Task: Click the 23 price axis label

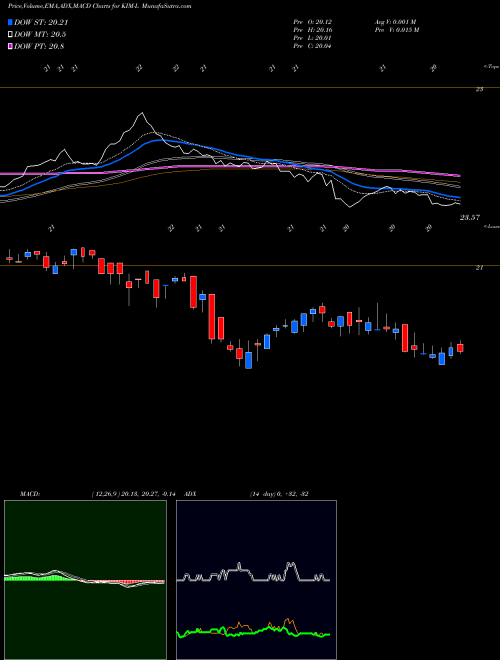Action: coord(479,89)
